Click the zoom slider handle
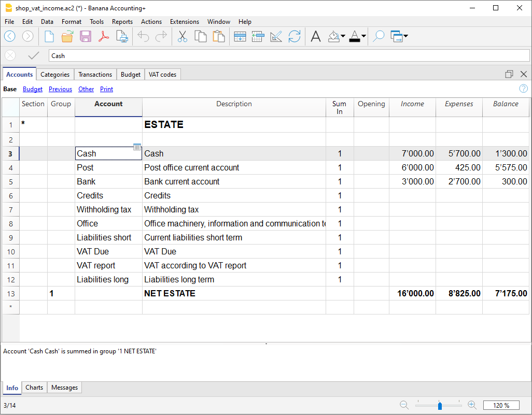532x415 pixels. [x=440, y=406]
